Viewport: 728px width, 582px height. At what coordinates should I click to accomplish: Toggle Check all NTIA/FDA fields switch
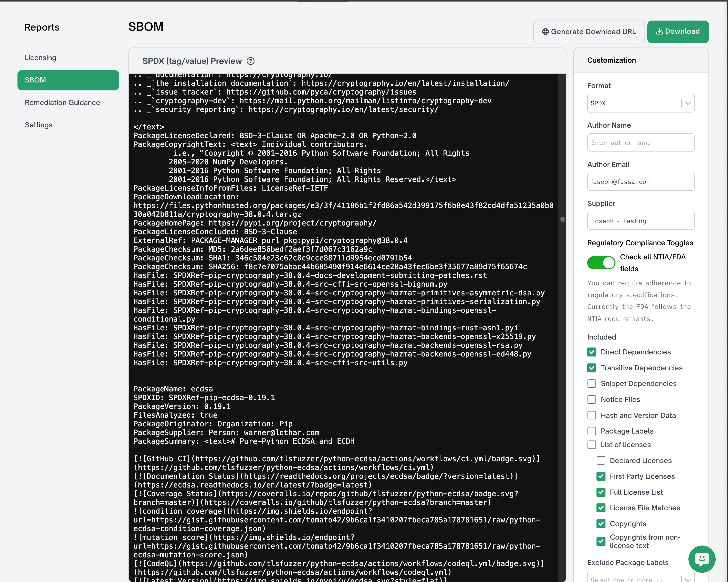(x=601, y=263)
